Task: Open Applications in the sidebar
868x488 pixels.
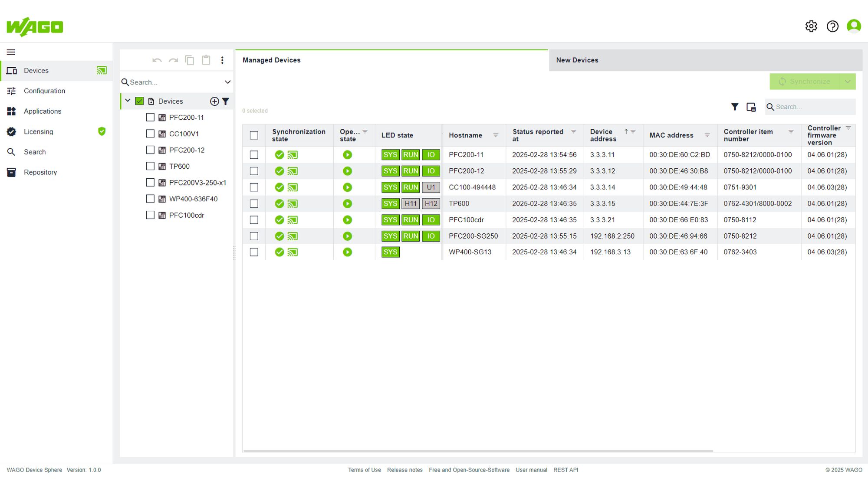Action: coord(56,111)
